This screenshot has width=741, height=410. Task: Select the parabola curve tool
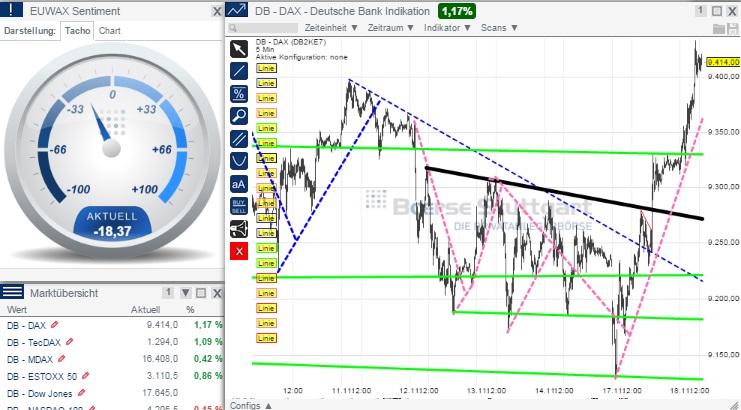[x=239, y=161]
